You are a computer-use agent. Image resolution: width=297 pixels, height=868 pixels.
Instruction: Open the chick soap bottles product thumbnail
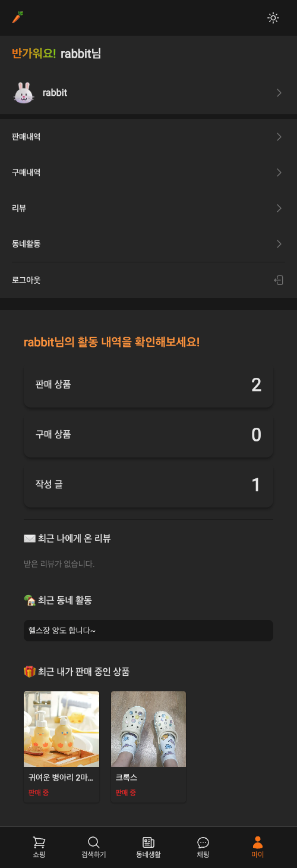click(x=61, y=729)
